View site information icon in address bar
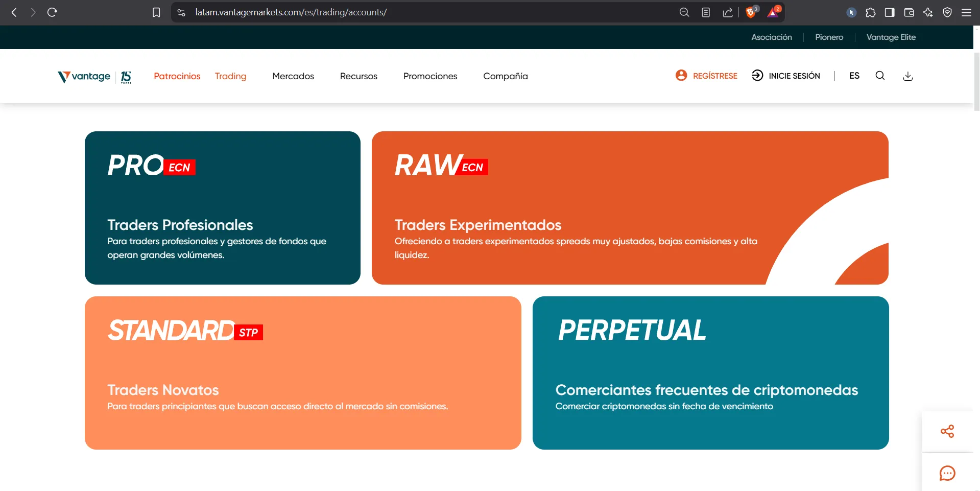This screenshot has width=980, height=491. point(181,12)
